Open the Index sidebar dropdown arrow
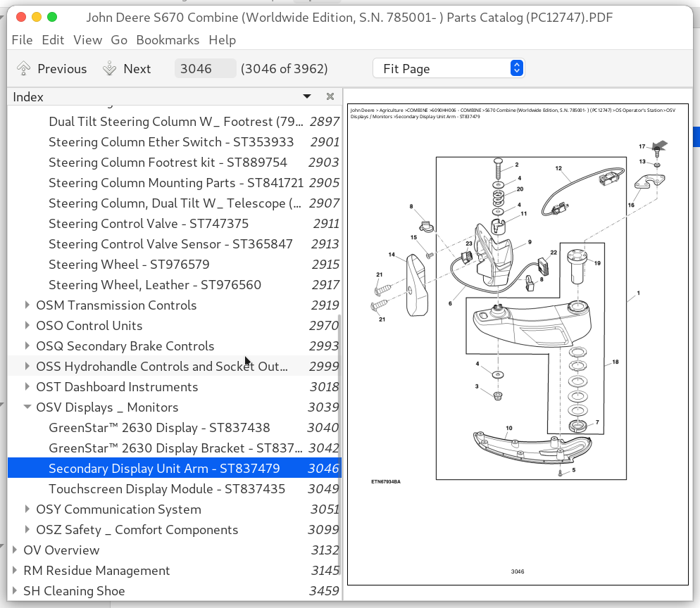The width and height of the screenshot is (700, 608). 307,96
